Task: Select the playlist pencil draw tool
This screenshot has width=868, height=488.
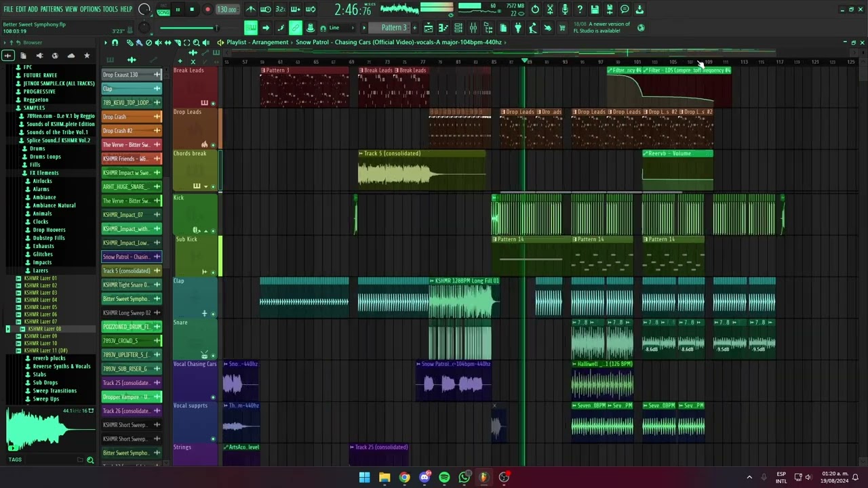Action: point(130,43)
